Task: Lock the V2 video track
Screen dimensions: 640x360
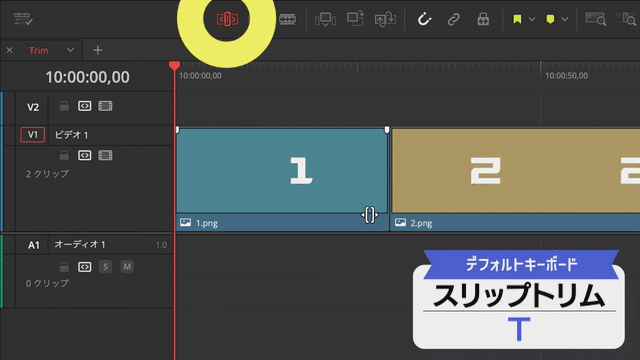Action: click(x=64, y=106)
